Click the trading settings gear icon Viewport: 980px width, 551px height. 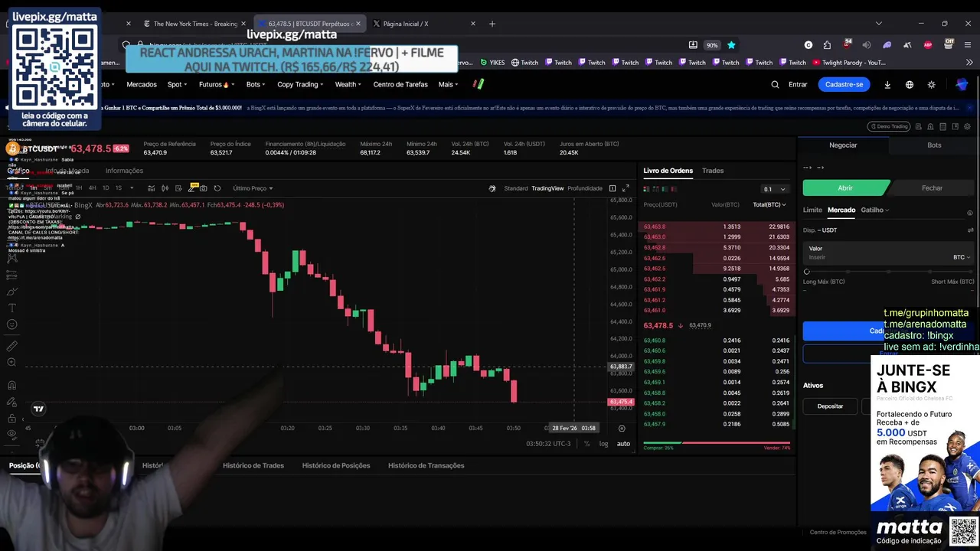(968, 127)
